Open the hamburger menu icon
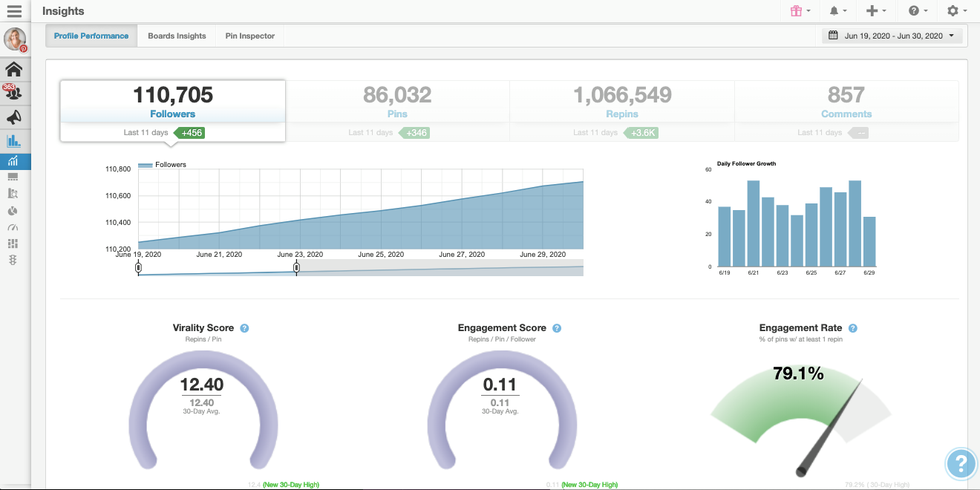This screenshot has height=490, width=980. tap(14, 11)
